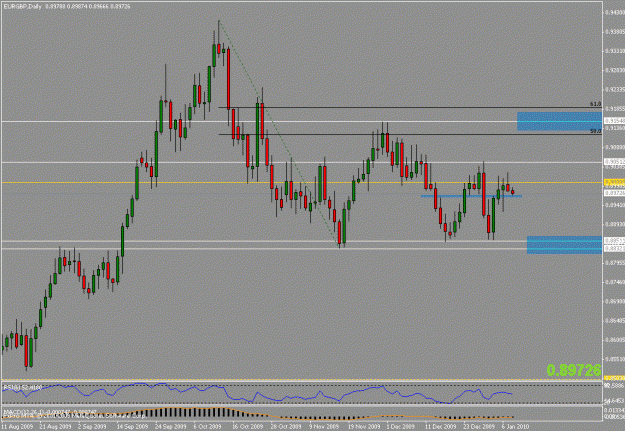Click the lower blue support zone rectangle
Screen dimensions: 625x431
click(x=564, y=245)
